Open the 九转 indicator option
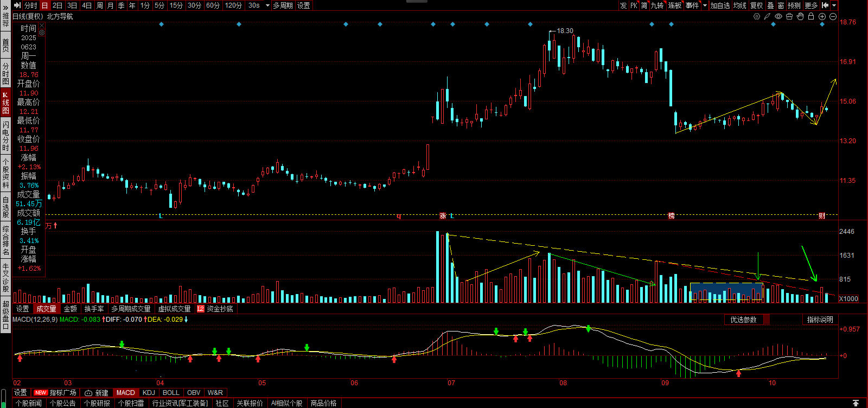The width and height of the screenshot is (868, 408). tap(658, 5)
